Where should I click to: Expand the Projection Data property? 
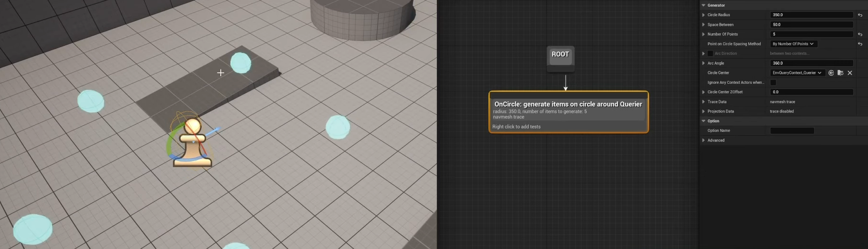[x=703, y=111]
